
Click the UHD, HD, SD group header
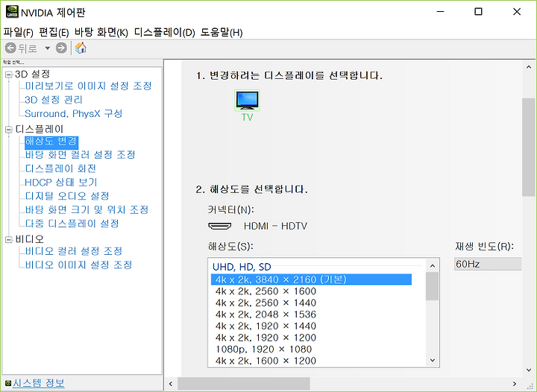click(x=242, y=267)
